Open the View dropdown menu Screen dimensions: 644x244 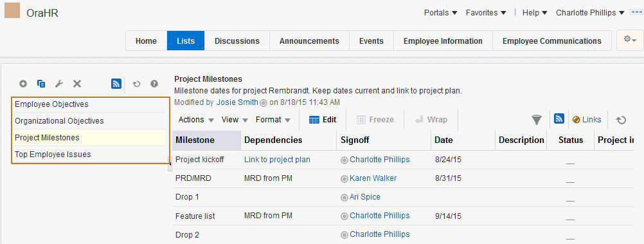235,120
